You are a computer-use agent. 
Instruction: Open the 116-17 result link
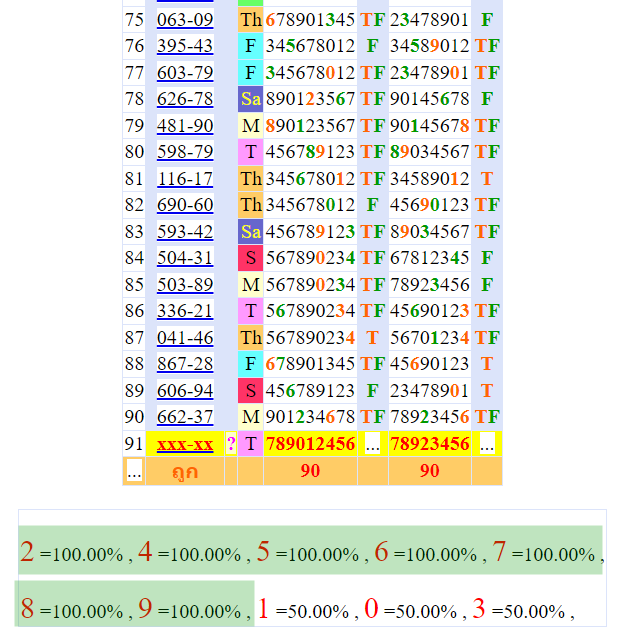pyautogui.click(x=185, y=179)
